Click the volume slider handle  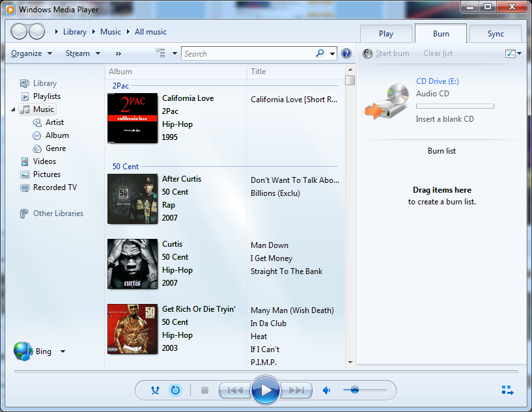coord(354,390)
